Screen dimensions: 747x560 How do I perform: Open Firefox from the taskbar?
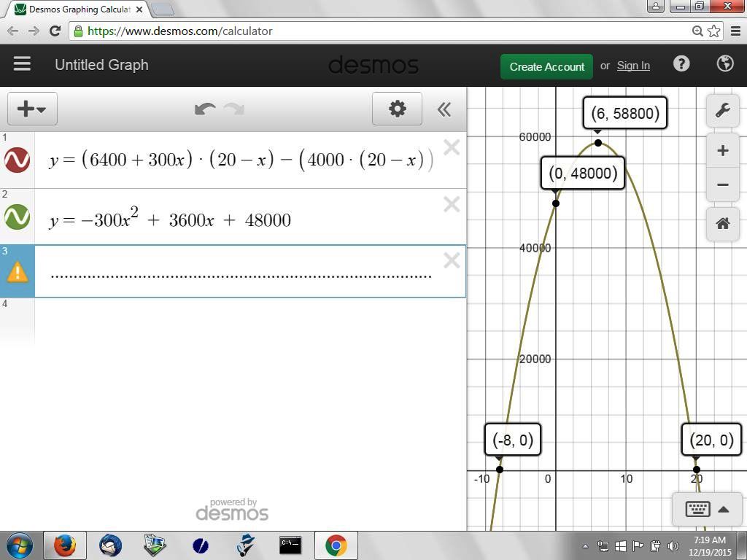point(65,545)
